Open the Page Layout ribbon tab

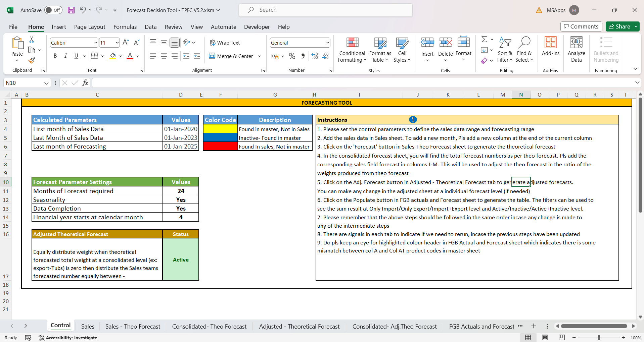[x=90, y=27]
